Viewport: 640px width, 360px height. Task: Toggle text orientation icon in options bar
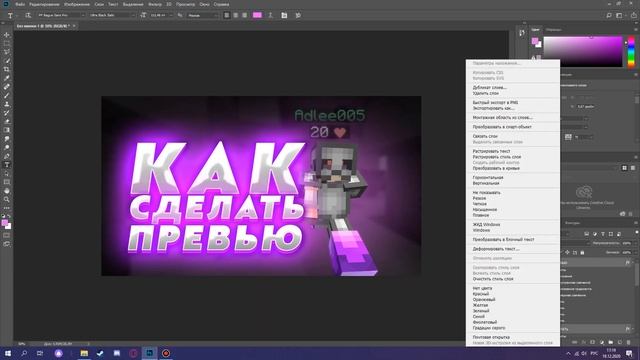(28, 15)
